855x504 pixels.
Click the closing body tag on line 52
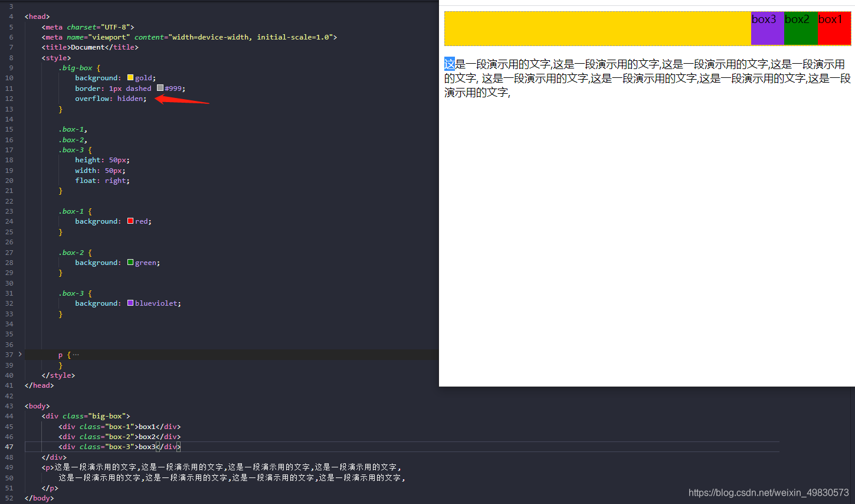40,498
